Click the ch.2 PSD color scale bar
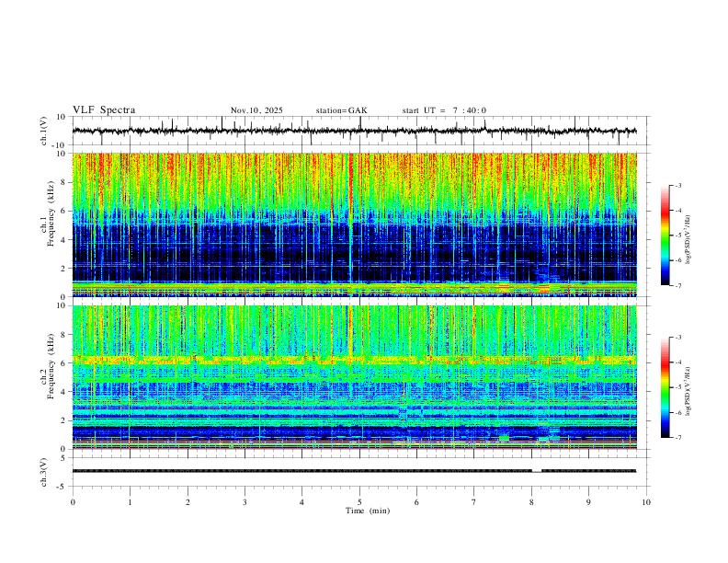Screen dimensions: 728x563 (665, 387)
